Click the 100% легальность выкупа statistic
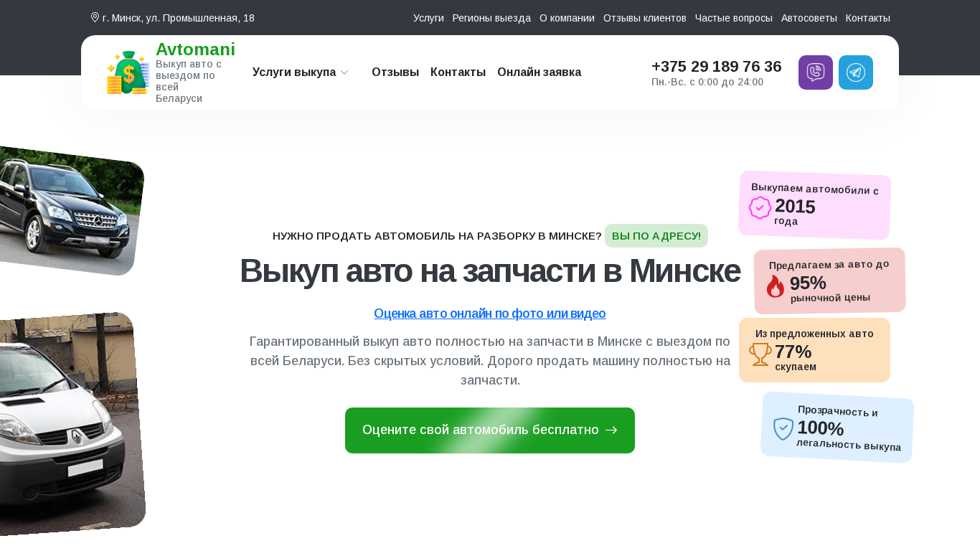This screenshot has width=980, height=551. (x=849, y=435)
